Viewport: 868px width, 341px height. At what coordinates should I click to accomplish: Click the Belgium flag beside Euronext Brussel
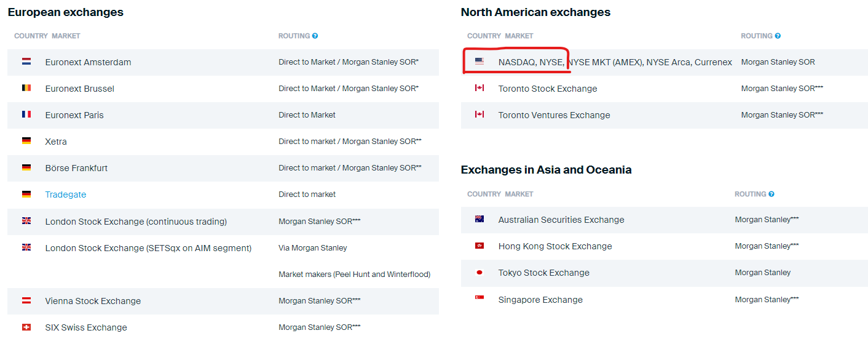click(x=26, y=88)
